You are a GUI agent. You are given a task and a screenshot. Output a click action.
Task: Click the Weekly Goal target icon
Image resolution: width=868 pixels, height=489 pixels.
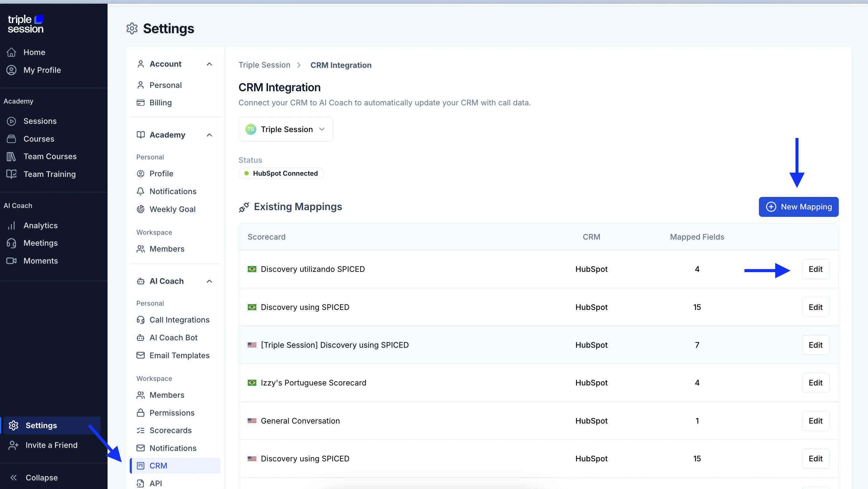point(140,209)
